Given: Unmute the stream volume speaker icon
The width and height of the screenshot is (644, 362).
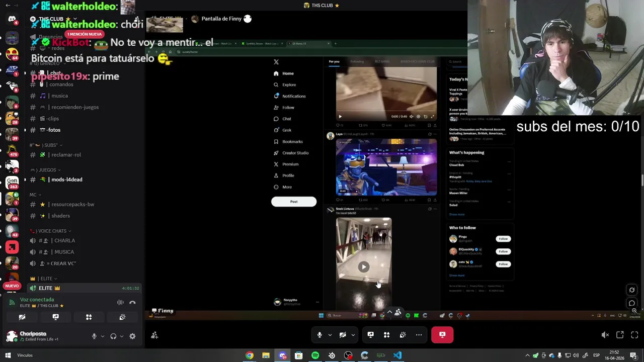Looking at the screenshot, I should (605, 335).
